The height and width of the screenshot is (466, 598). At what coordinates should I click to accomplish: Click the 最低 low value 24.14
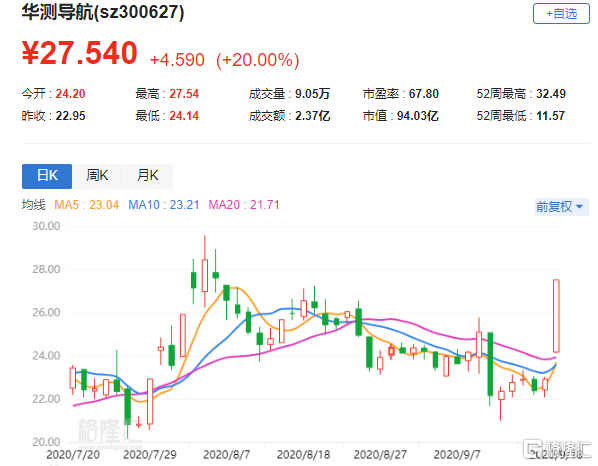(x=184, y=116)
